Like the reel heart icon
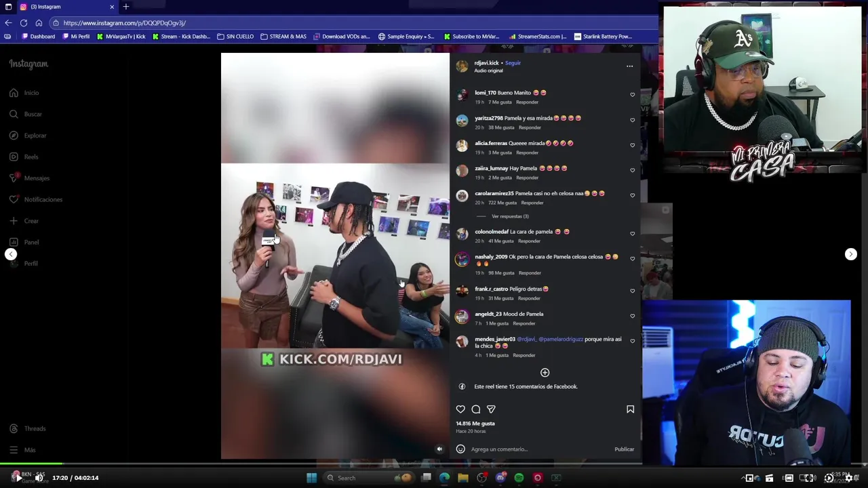 coord(460,409)
